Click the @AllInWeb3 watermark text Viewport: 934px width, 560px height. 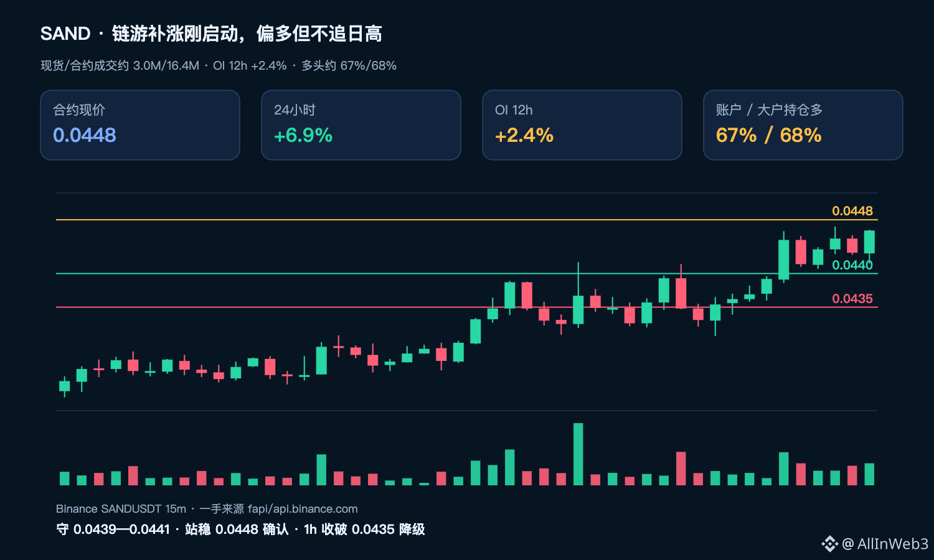point(885,544)
